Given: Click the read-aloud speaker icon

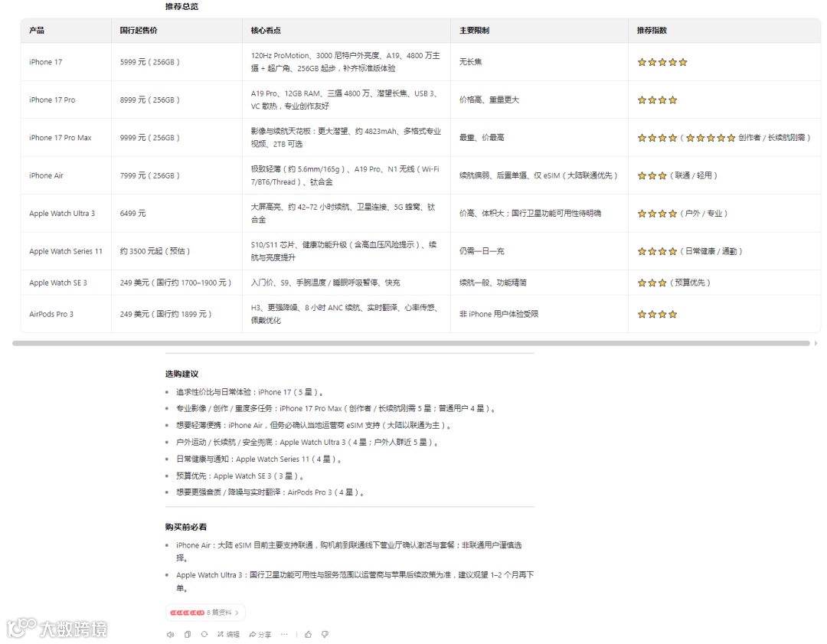Looking at the screenshot, I should pyautogui.click(x=170, y=634).
